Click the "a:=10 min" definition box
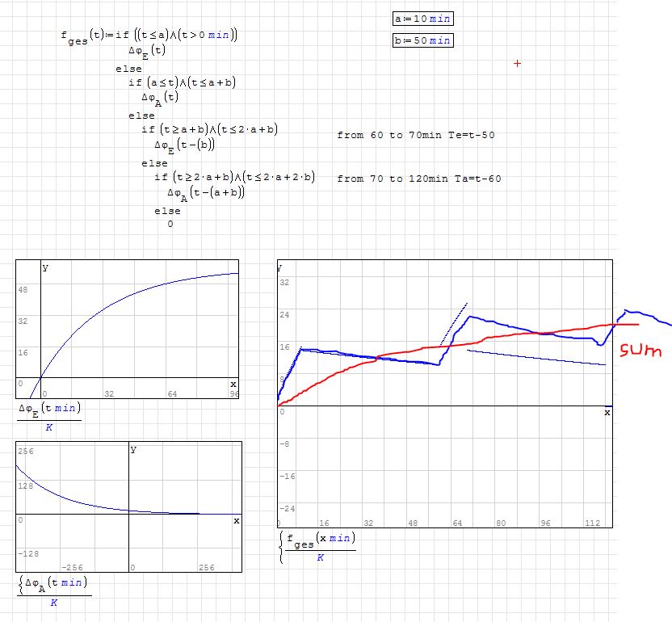The image size is (672, 622). pos(423,19)
